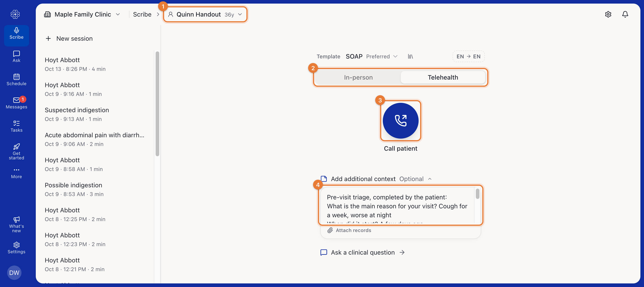
Task: Start a call with Call patient button
Action: click(400, 121)
